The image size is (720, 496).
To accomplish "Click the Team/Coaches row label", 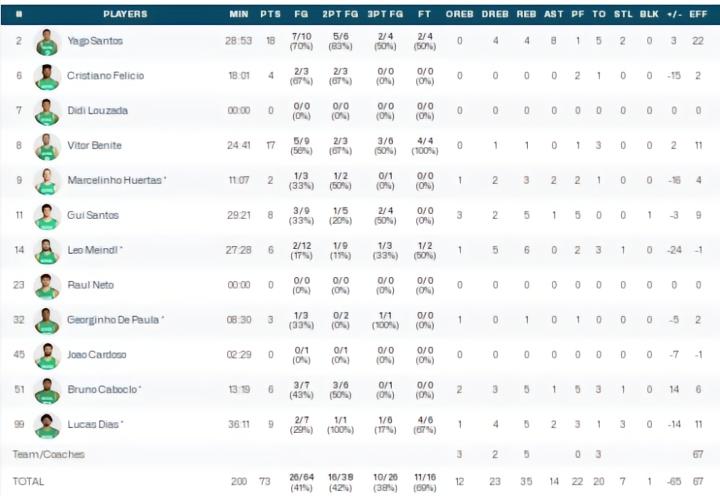I will click(49, 455).
